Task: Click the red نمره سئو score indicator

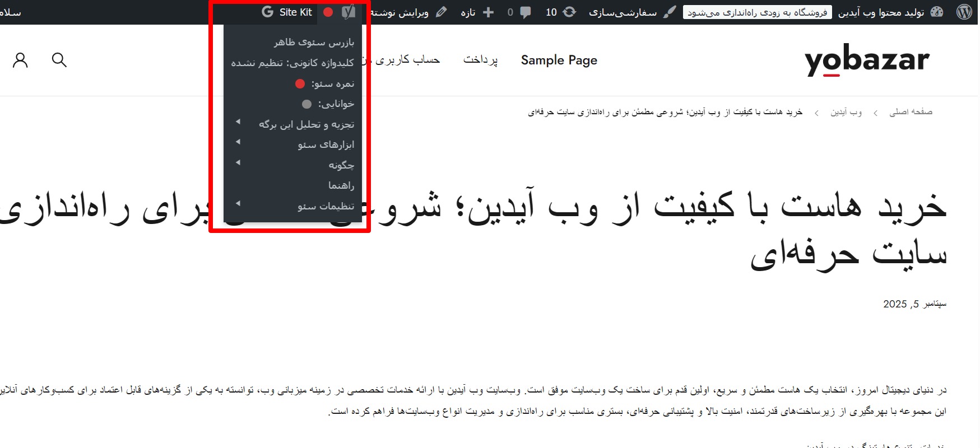Action: [x=300, y=83]
